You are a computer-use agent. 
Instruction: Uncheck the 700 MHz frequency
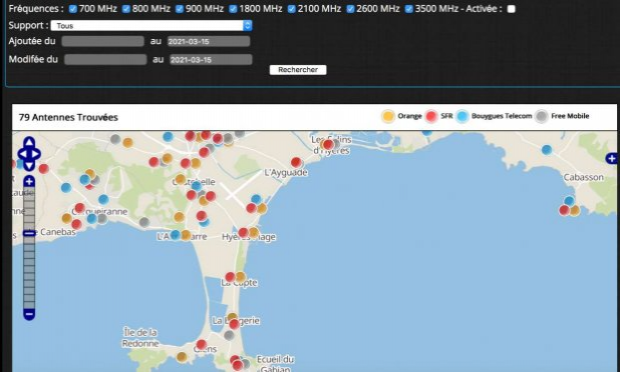(x=73, y=9)
